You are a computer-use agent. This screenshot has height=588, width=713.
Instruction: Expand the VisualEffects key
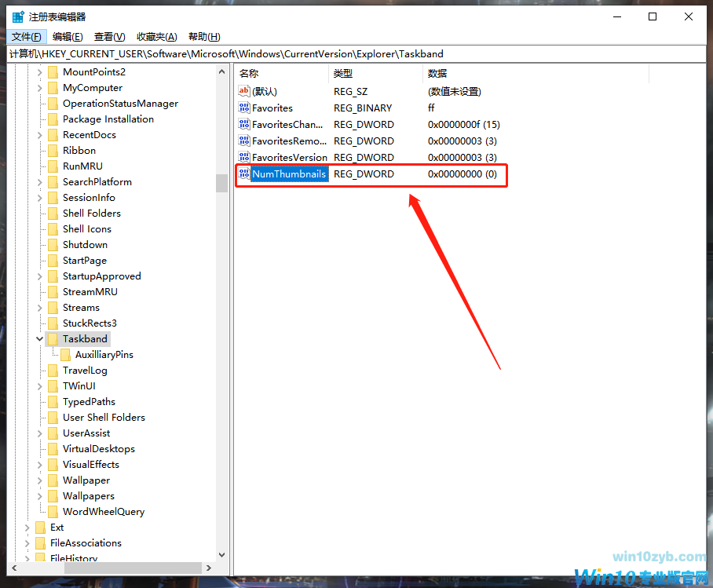click(39, 465)
